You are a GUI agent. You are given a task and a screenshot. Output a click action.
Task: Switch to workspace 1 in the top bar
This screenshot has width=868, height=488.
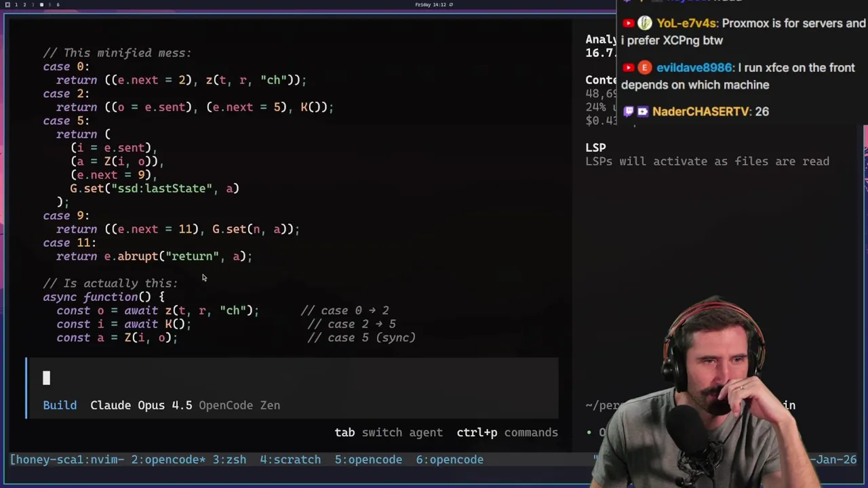16,5
